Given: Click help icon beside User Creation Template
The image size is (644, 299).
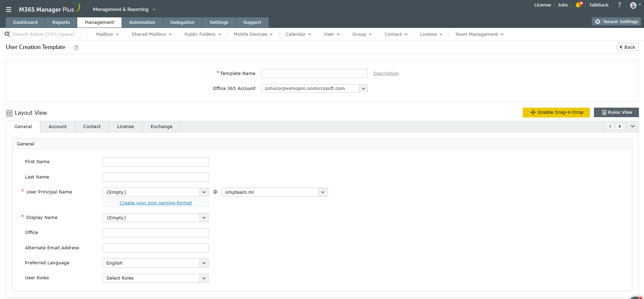Looking at the screenshot, I should pos(76,48).
